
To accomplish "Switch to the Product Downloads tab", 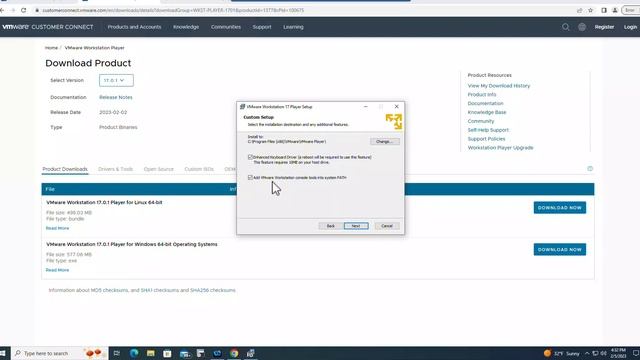I will [x=65, y=169].
